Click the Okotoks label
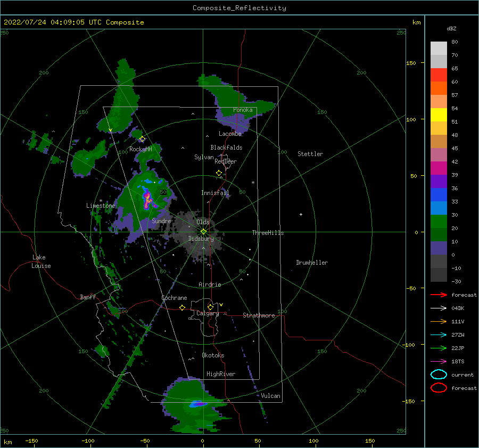Viewport: 479px width, 448px height. click(x=213, y=355)
